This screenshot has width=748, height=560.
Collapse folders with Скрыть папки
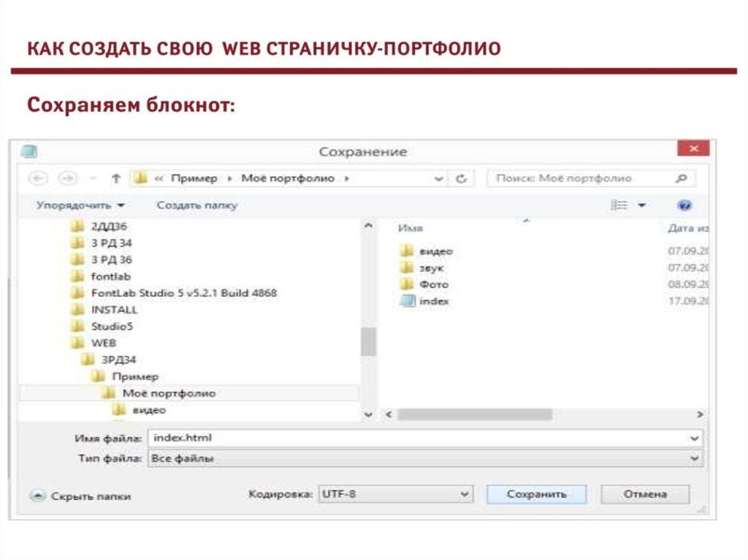[81, 496]
